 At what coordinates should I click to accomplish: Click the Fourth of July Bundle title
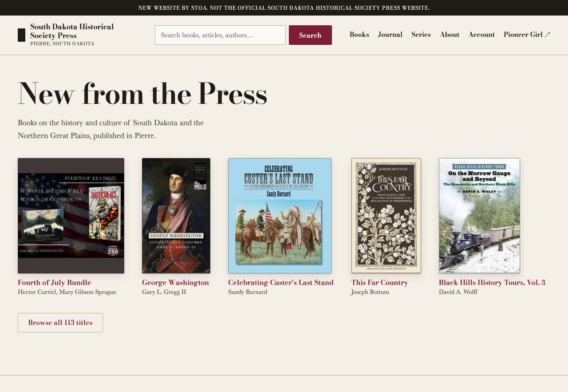(54, 282)
